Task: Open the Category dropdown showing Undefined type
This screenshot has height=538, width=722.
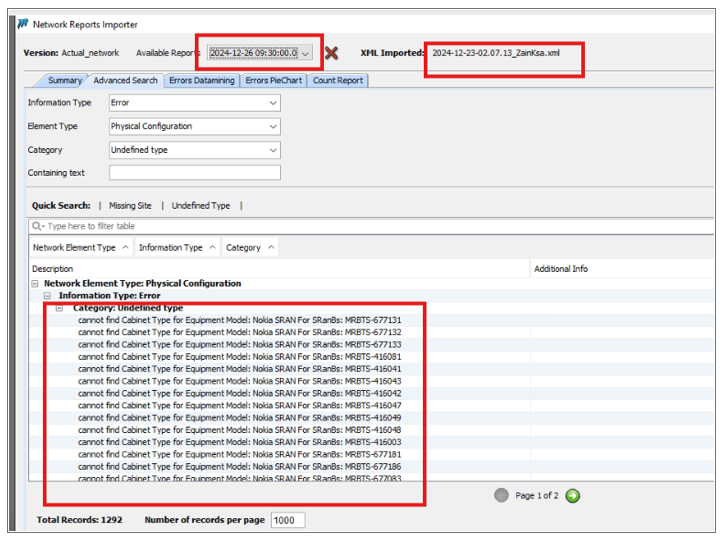Action: [x=273, y=151]
